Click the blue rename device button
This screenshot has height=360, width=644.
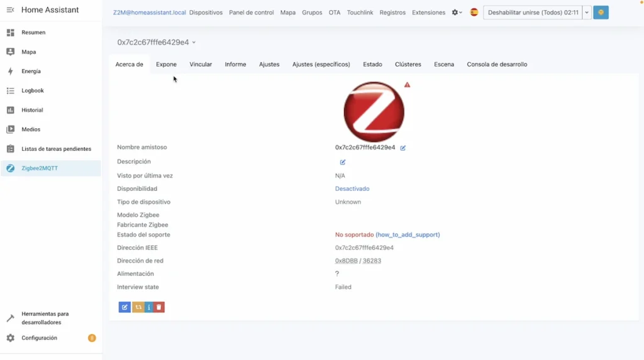tap(125, 307)
